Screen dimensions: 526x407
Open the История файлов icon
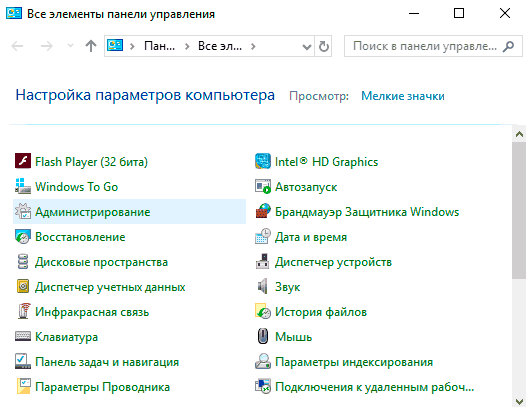point(263,312)
